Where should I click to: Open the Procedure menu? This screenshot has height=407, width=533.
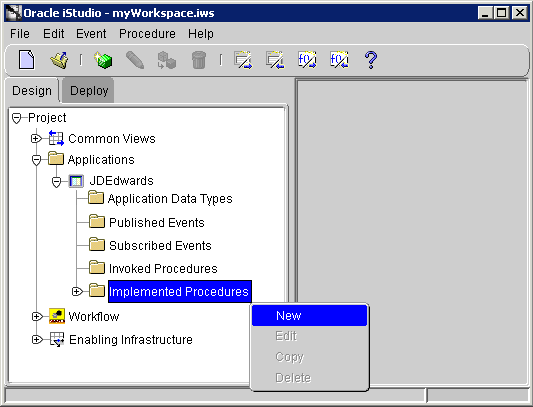coord(147,34)
